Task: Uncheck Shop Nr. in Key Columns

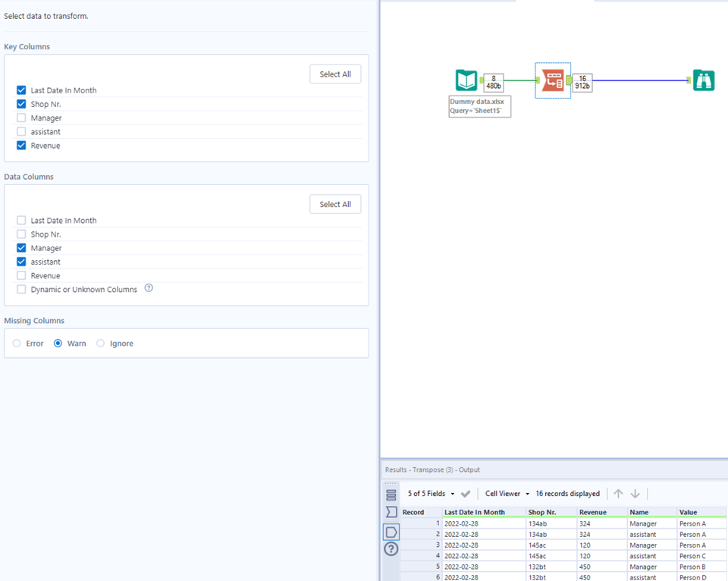Action: [x=21, y=104]
